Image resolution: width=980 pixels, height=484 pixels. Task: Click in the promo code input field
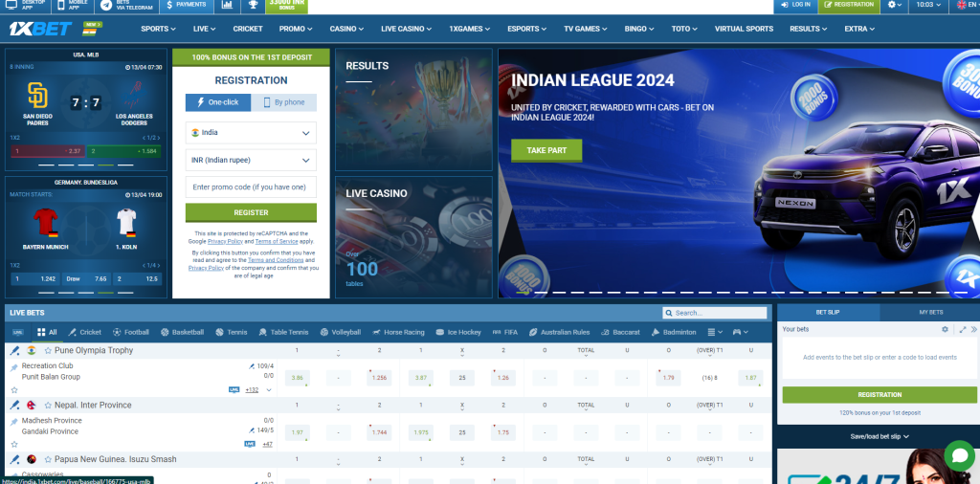point(251,187)
